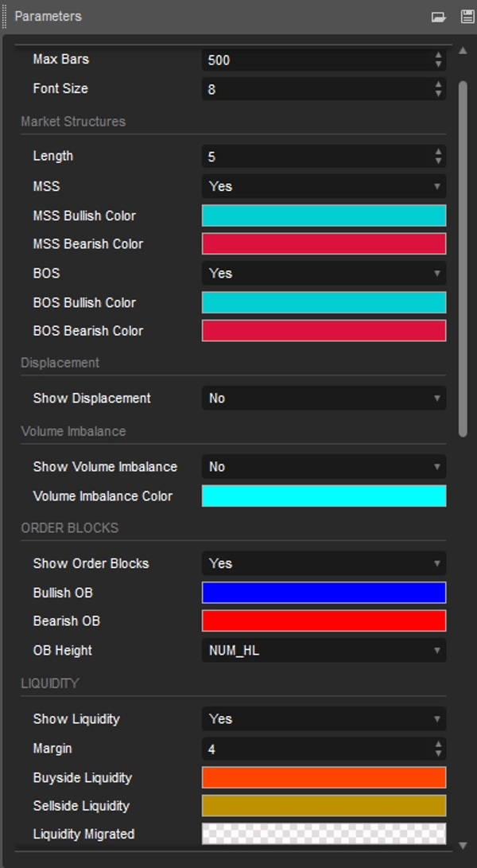Viewport: 477px width, 868px height.
Task: Decrease the Margin value with the down arrow
Action: click(x=438, y=753)
